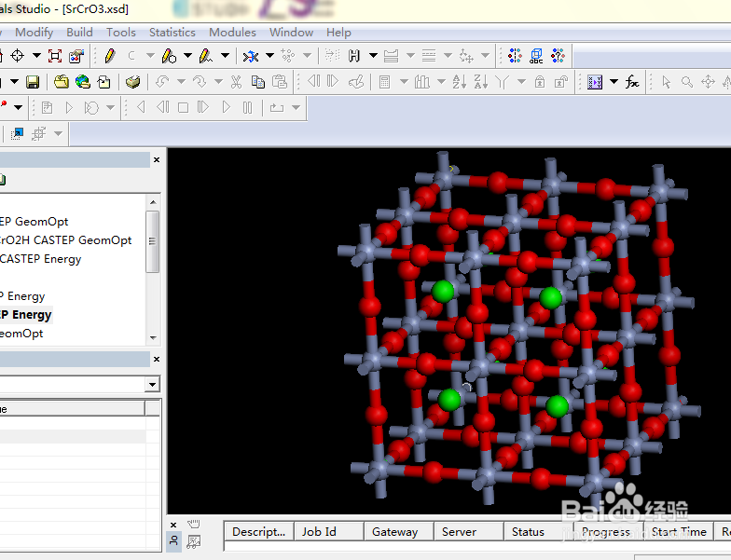This screenshot has height=560, width=731.
Task: Close the properties panel
Action: click(157, 360)
